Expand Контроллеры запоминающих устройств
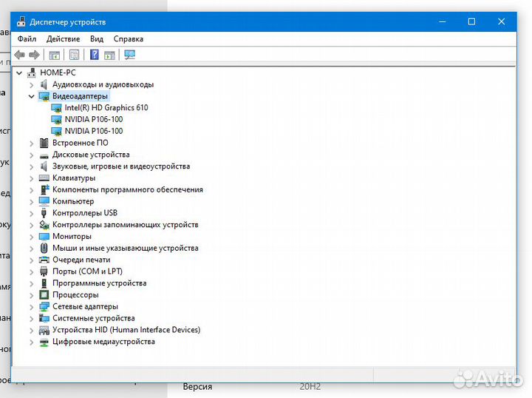The height and width of the screenshot is (398, 532). tap(32, 225)
